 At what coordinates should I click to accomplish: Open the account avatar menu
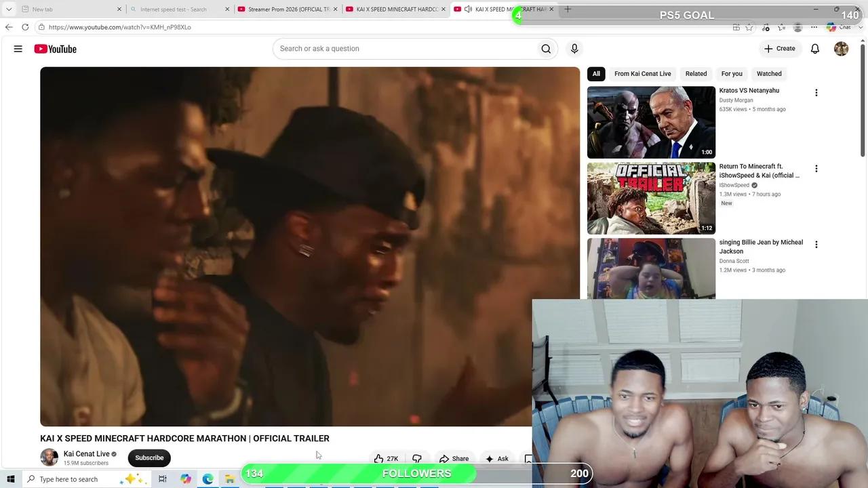(x=841, y=49)
